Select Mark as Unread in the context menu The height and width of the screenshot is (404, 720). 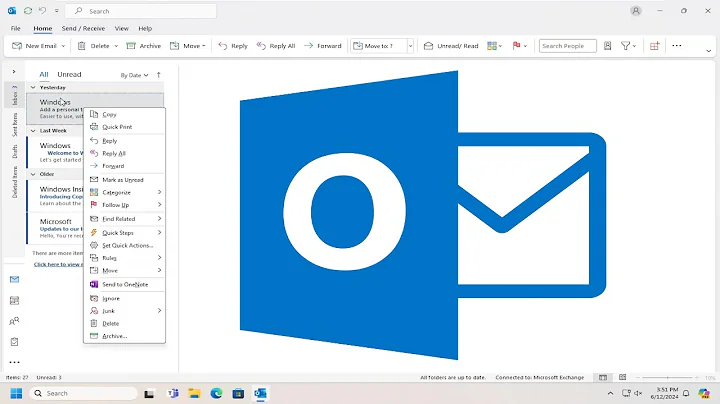coord(124,180)
